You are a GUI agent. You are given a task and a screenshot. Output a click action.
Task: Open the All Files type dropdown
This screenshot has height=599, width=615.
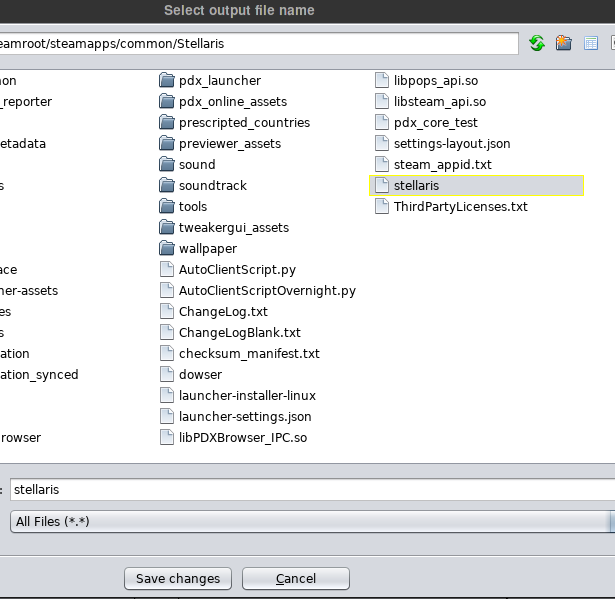click(312, 521)
